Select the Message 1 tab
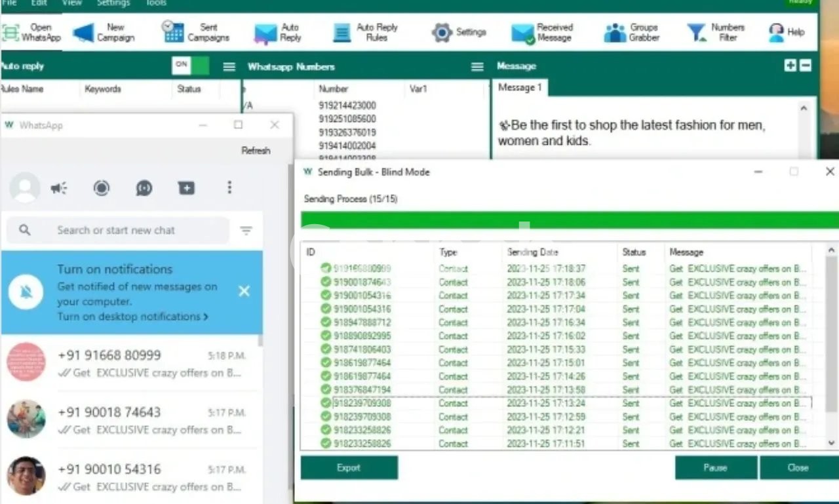Image resolution: width=839 pixels, height=504 pixels. tap(520, 88)
